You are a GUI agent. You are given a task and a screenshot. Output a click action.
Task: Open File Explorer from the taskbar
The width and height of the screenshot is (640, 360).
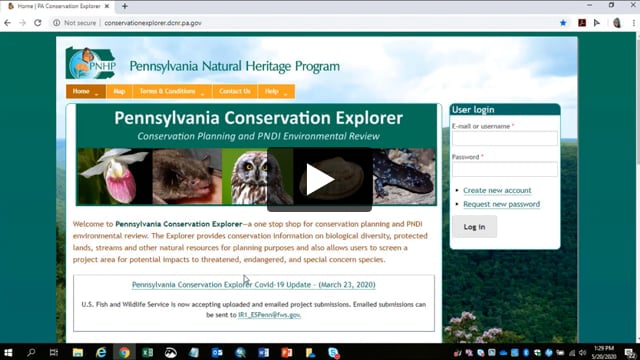coord(78,352)
